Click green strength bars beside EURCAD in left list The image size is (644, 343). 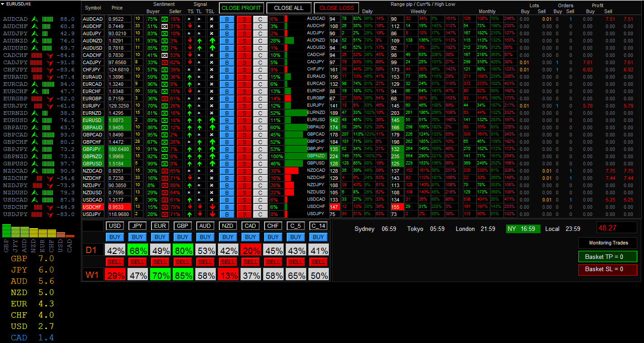click(x=48, y=84)
